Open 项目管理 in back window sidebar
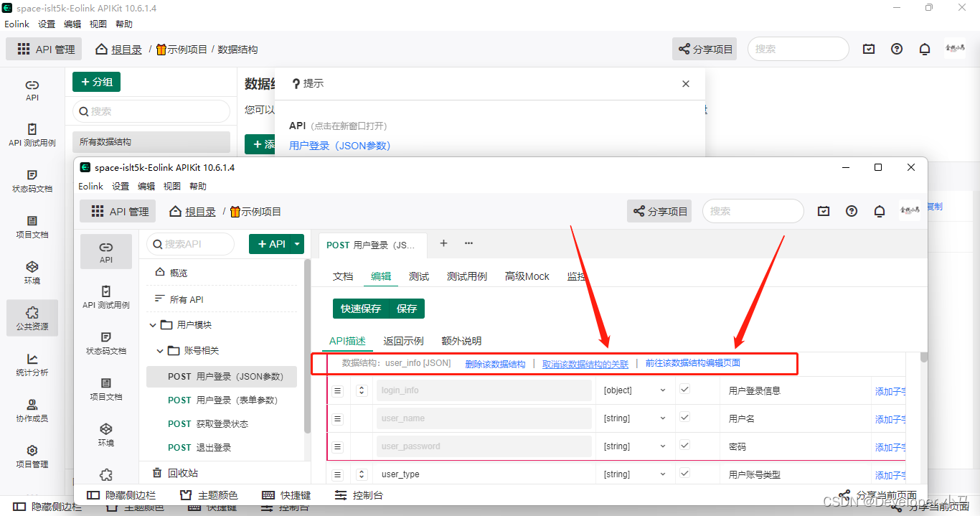The width and height of the screenshot is (980, 516). (x=32, y=456)
